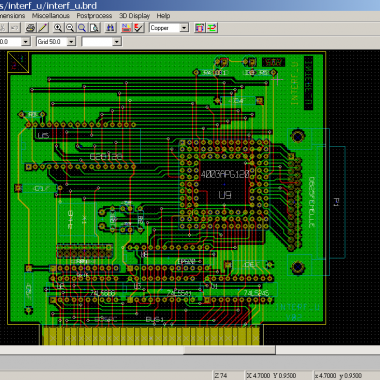Image resolution: width=380 pixels, height=380 pixels.
Task: Click the INTERF_U silkscreen text at bottom right
Action: (298, 307)
